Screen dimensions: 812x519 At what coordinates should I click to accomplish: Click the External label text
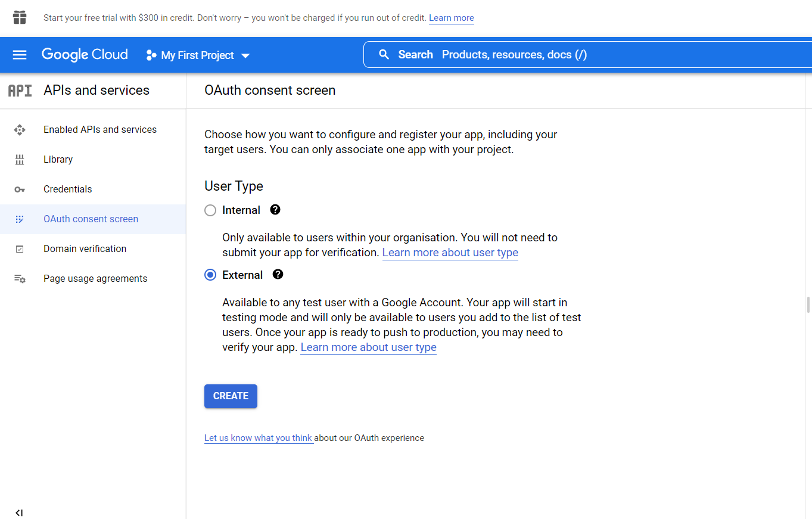242,275
